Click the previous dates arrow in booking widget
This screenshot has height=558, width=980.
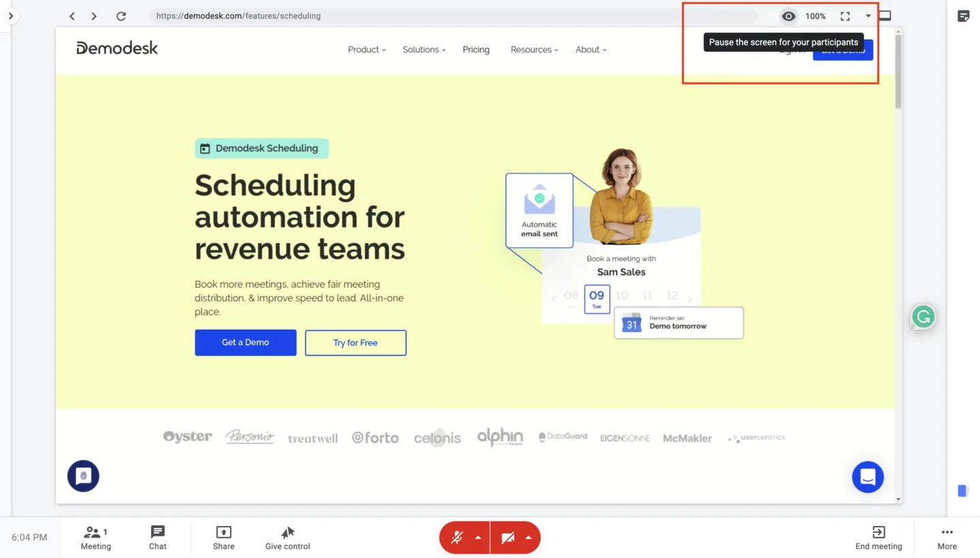click(553, 299)
